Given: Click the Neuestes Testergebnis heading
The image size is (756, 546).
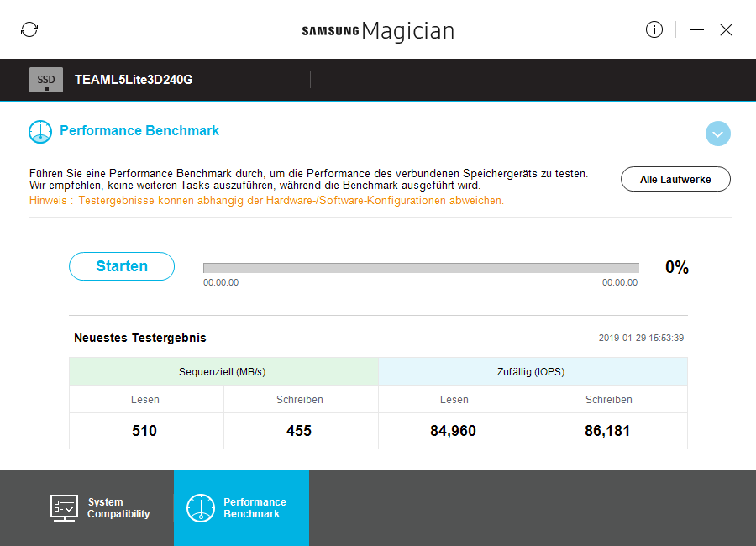Looking at the screenshot, I should (x=140, y=338).
